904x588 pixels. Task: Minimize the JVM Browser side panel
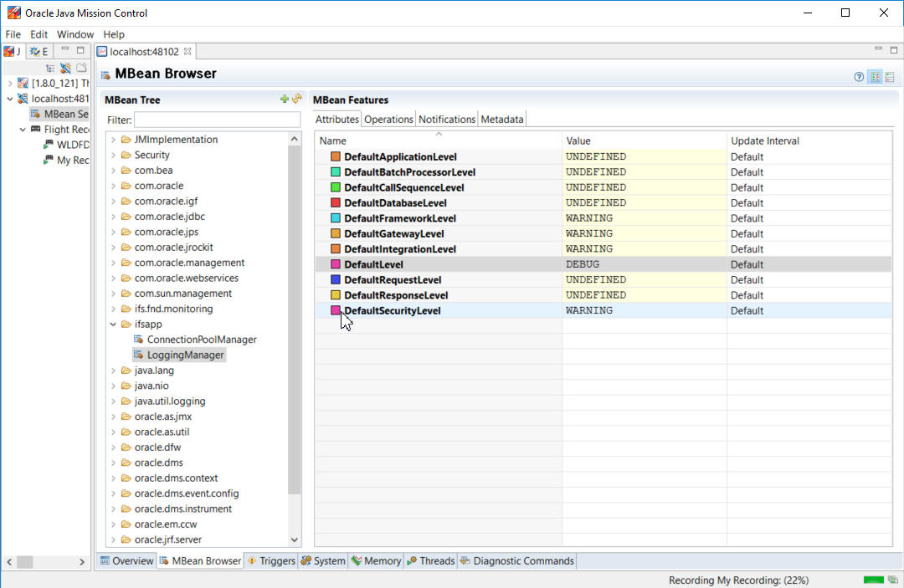click(65, 49)
